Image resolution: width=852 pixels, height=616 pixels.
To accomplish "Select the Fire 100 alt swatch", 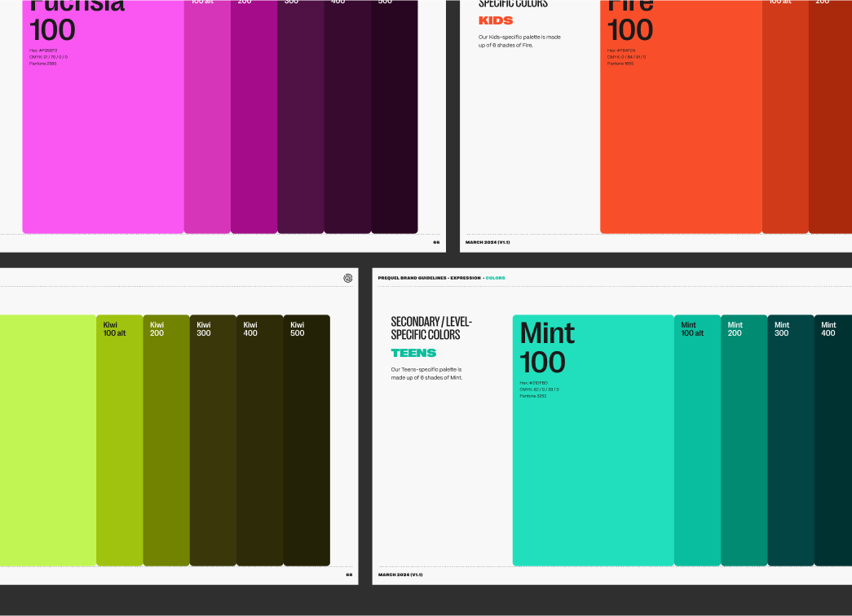I will coord(785,117).
